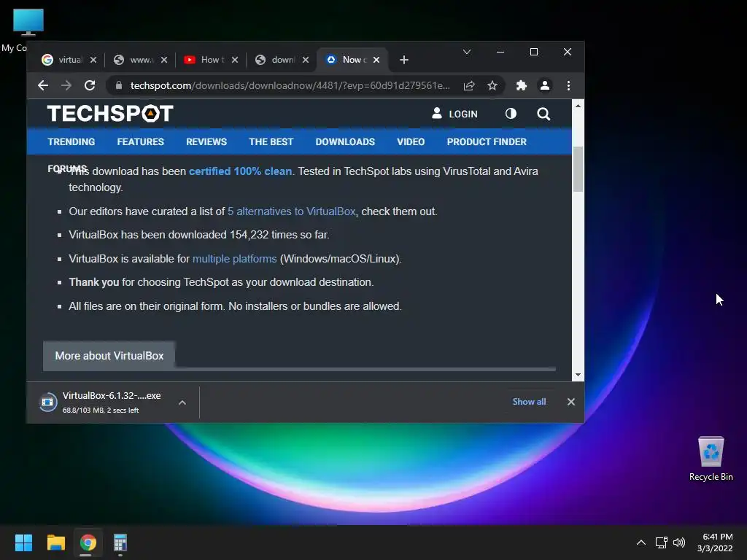Open the TRENDING menu
Image resolution: width=747 pixels, height=560 pixels.
[71, 142]
